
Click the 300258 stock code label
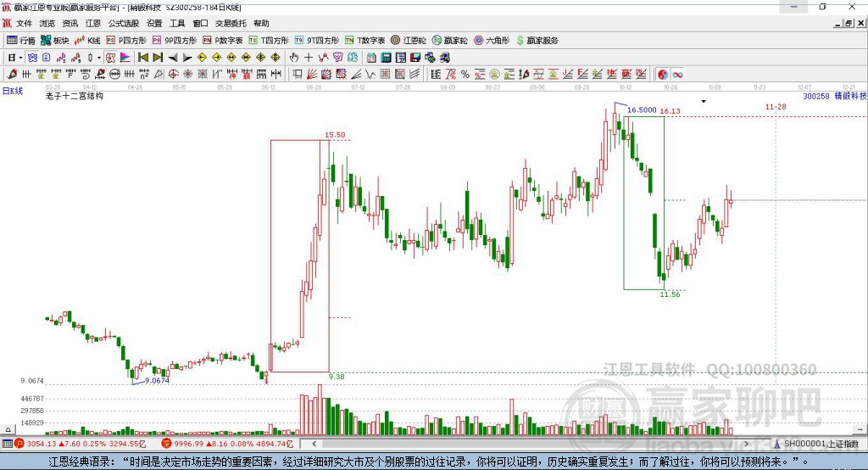click(816, 96)
